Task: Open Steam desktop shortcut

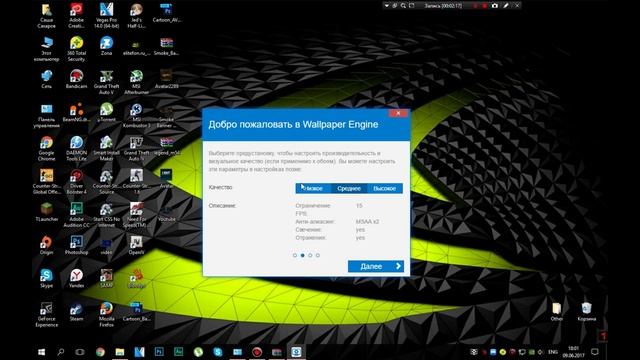Action: tap(76, 311)
